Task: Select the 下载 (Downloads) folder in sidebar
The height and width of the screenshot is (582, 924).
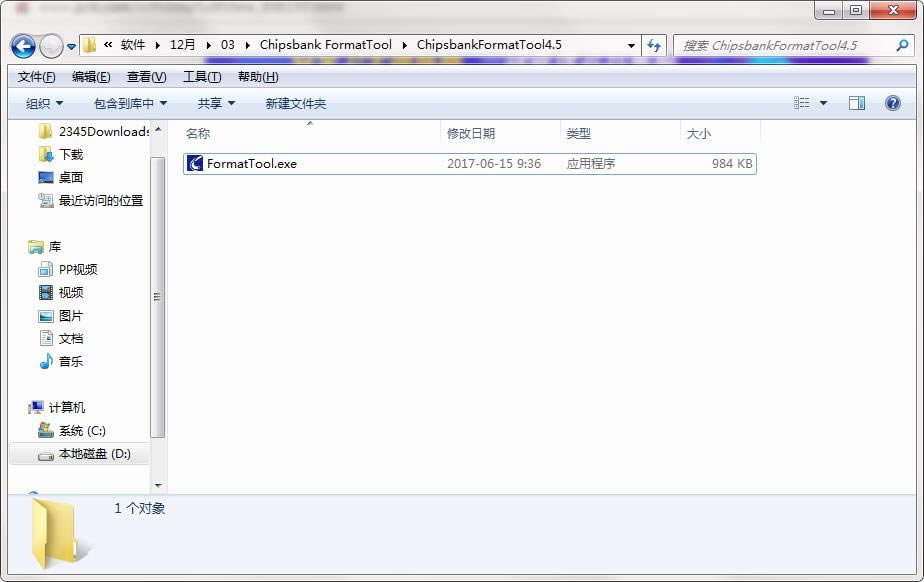Action: coord(69,155)
